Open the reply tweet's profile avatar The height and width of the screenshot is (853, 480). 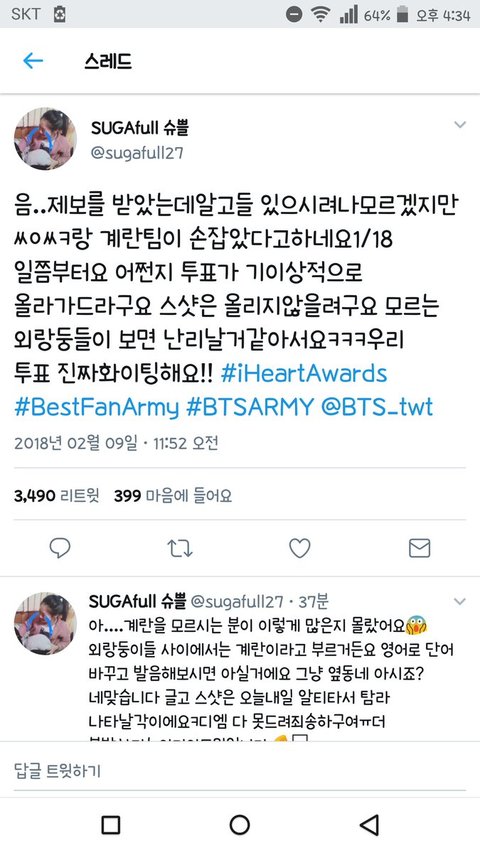coord(45,623)
